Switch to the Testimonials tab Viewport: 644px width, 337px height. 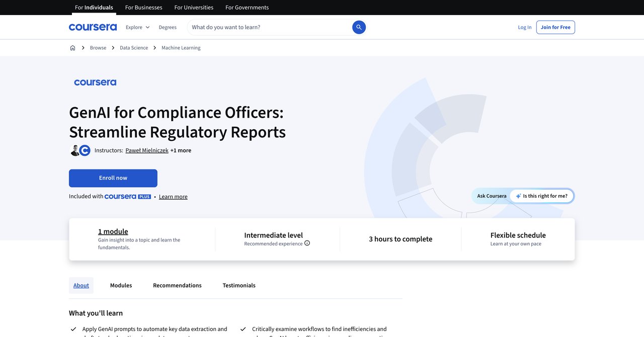tap(239, 285)
